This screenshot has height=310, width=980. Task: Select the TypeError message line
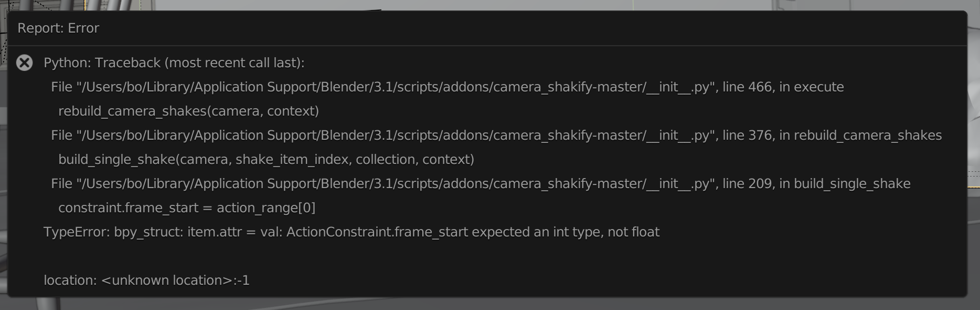(x=351, y=231)
